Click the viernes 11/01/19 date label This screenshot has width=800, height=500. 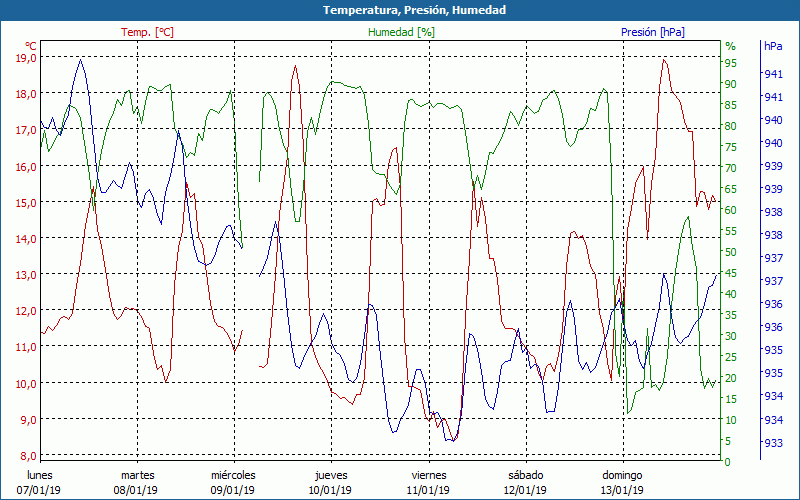click(x=428, y=482)
